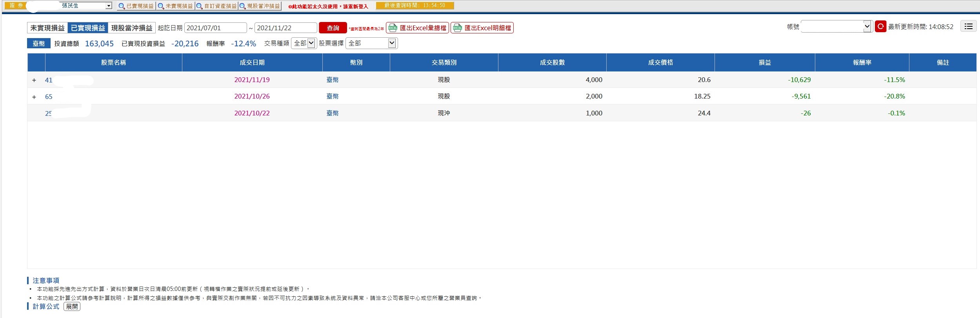Click the date 2021/11/19
This screenshot has height=318, width=980.
click(252, 80)
